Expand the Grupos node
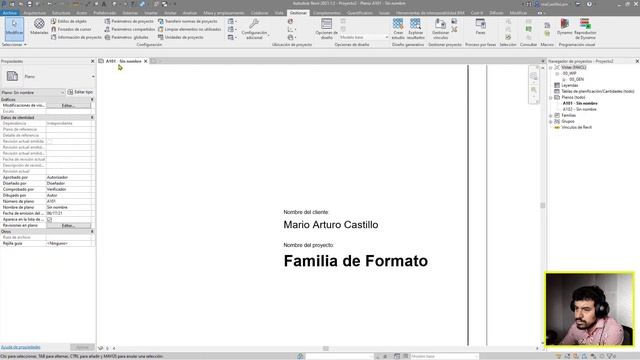This screenshot has height=360, width=640. 551,122
